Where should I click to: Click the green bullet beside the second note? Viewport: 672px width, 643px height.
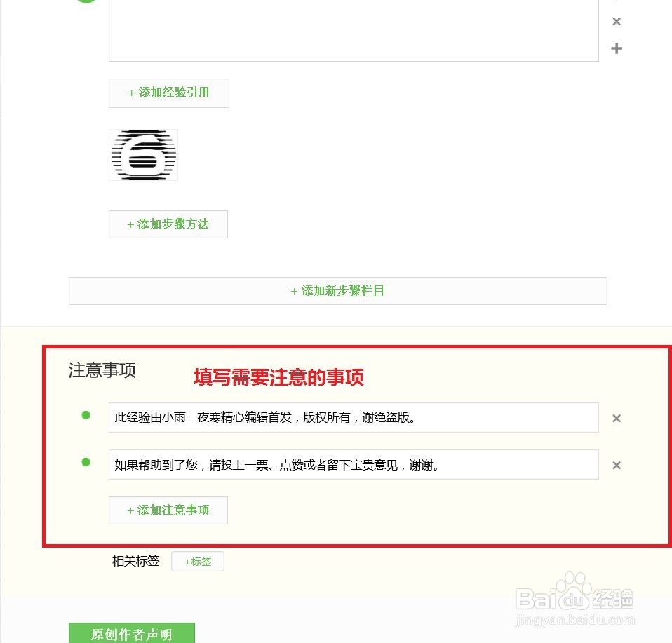coord(86,462)
